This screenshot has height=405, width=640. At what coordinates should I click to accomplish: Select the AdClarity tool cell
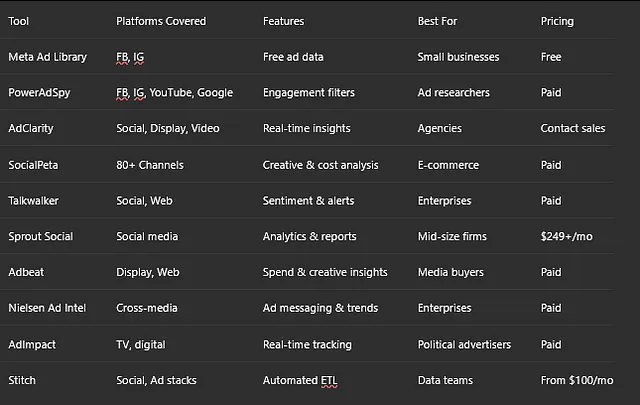(31, 129)
